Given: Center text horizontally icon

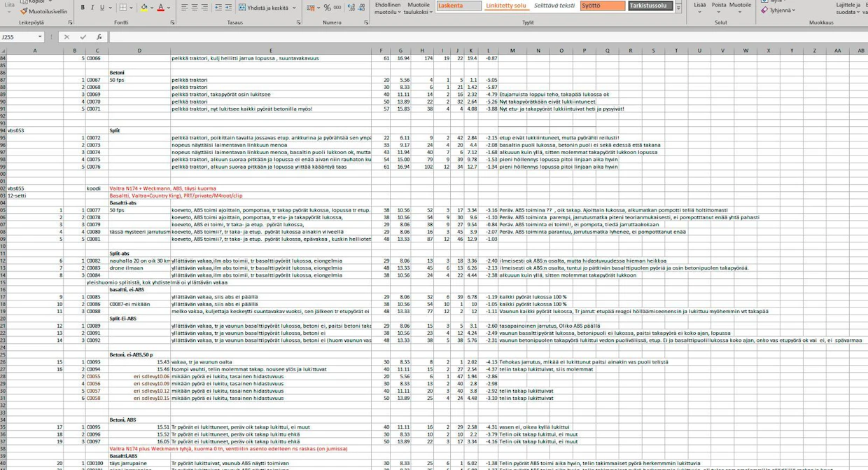Looking at the screenshot, I should pos(195,8).
